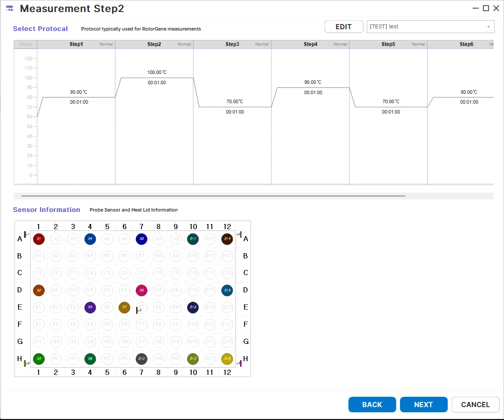This screenshot has height=420, width=504.
Task: Click the empty well B1
Action: coord(39,256)
